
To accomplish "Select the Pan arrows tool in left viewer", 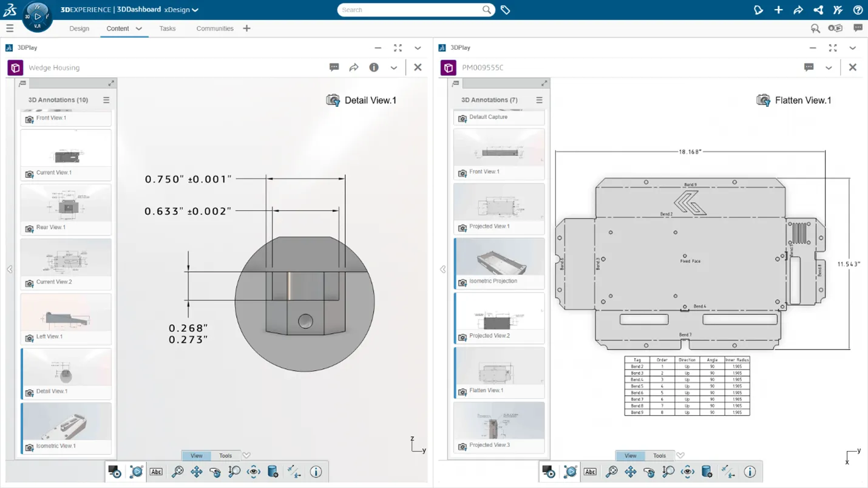I will click(197, 472).
